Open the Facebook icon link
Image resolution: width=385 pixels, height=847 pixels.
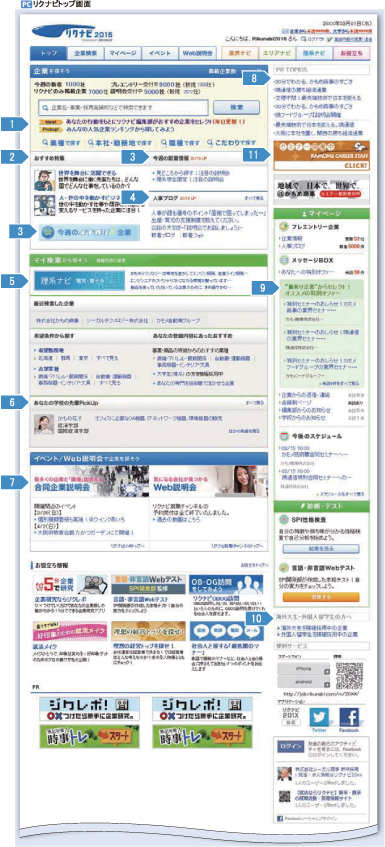(348, 718)
